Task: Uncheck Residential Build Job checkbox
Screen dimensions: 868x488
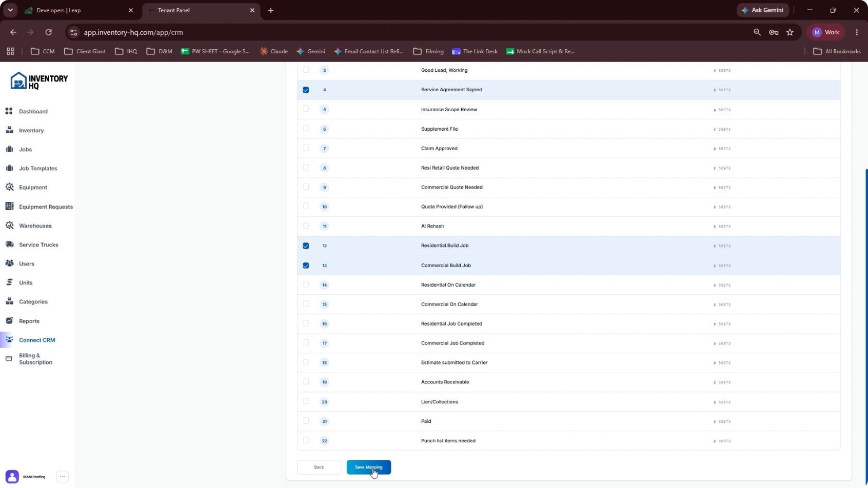Action: (x=306, y=246)
